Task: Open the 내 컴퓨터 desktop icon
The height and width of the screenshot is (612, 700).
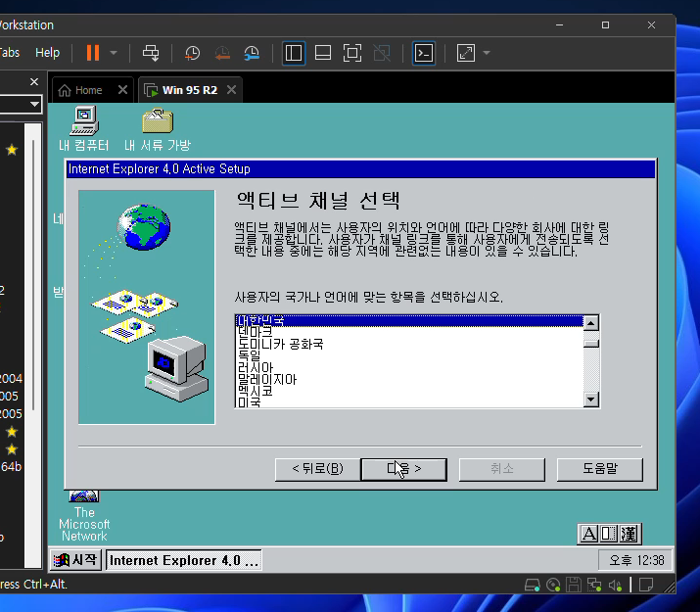Action: [x=84, y=129]
